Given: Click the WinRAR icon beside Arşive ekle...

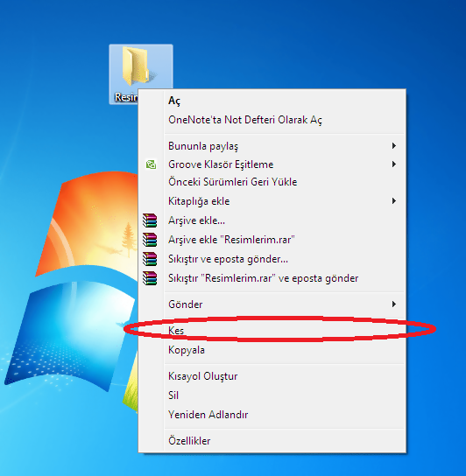Looking at the screenshot, I should coord(150,220).
